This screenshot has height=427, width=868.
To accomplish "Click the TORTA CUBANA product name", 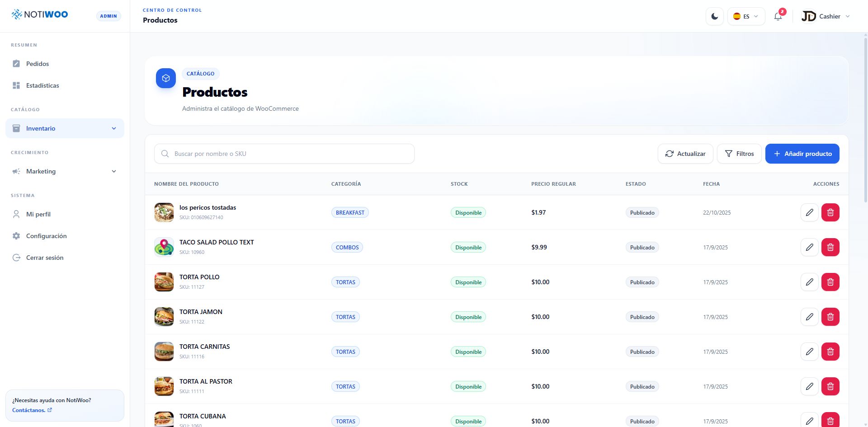I will (203, 416).
